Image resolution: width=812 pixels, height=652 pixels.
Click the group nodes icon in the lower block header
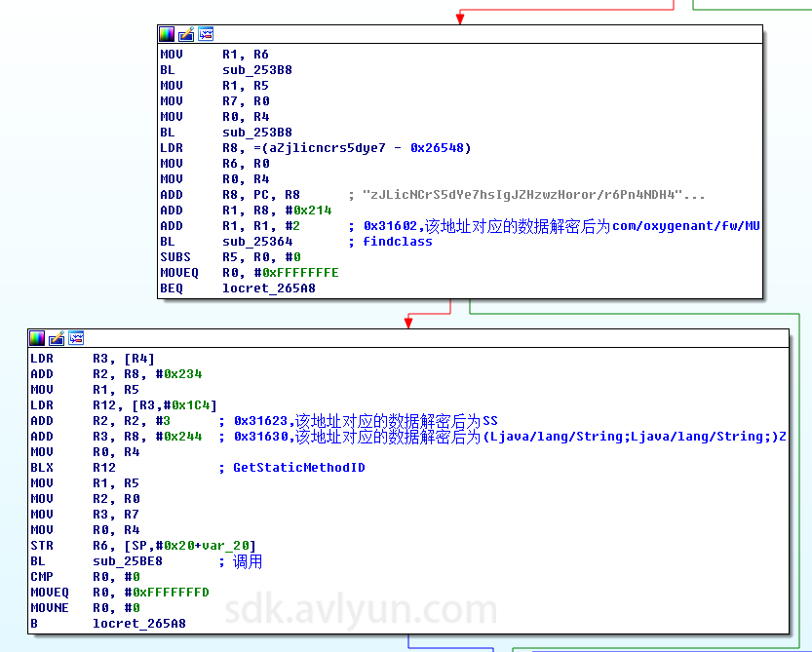tap(76, 338)
